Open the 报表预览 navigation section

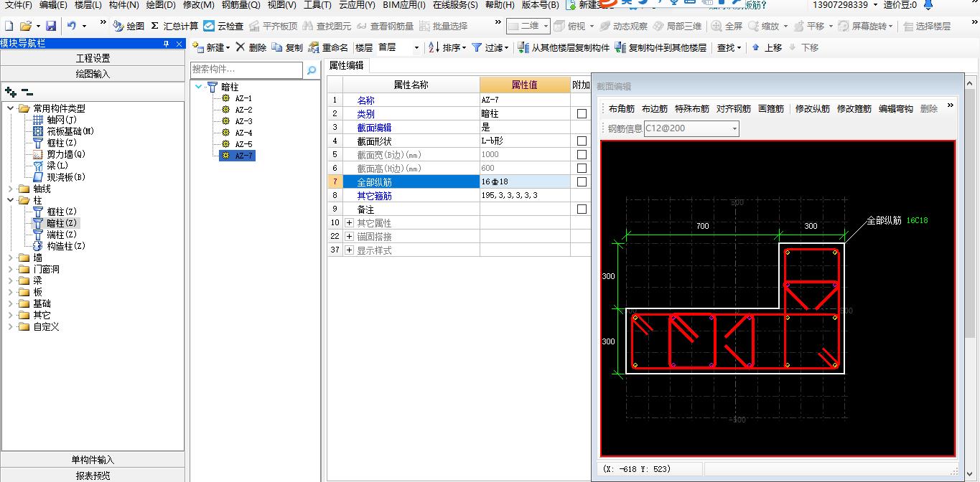[93, 476]
